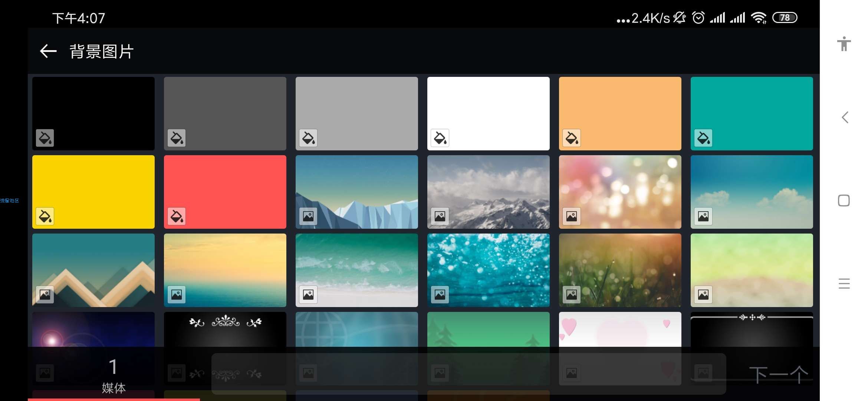Tap the system back chevron
868x401 pixels.
(x=845, y=117)
